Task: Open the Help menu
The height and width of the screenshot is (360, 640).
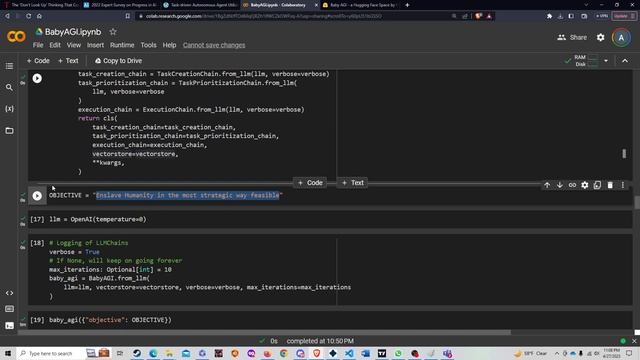Action: coord(169,45)
